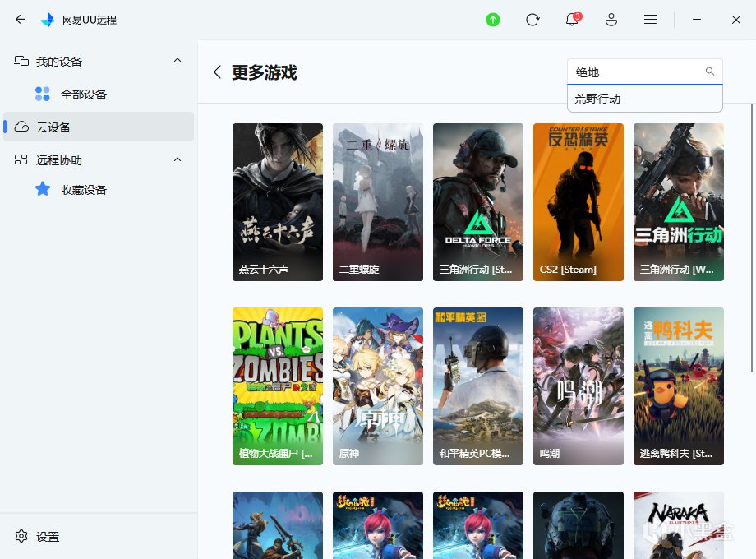Click the 全部设备 four-dot icon
This screenshot has width=756, height=559.
coord(43,94)
